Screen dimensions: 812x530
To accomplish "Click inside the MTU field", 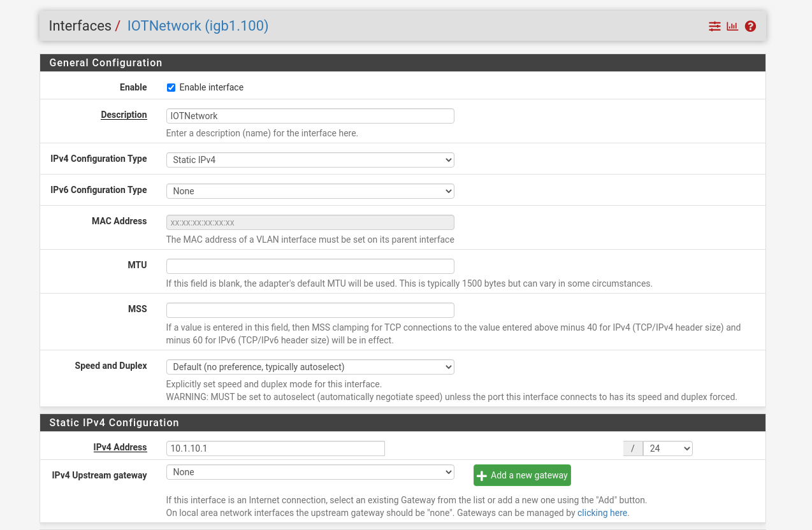I will [x=310, y=266].
